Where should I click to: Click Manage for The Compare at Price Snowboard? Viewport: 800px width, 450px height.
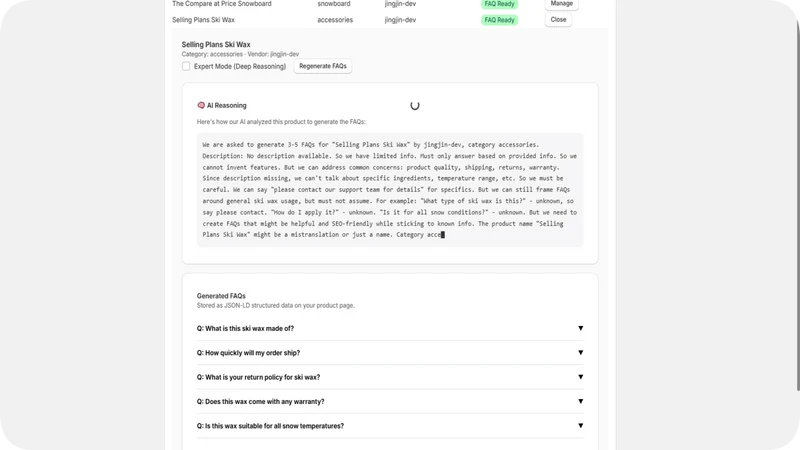click(x=561, y=4)
